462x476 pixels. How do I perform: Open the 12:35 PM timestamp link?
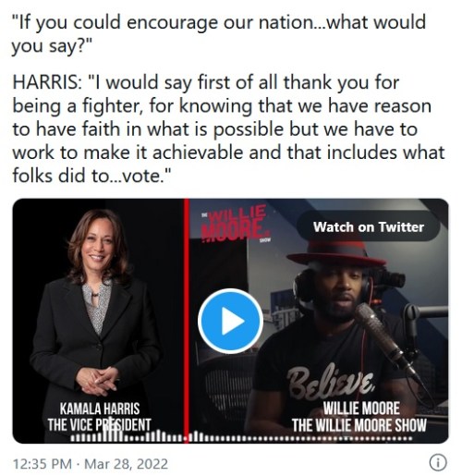[x=43, y=464]
